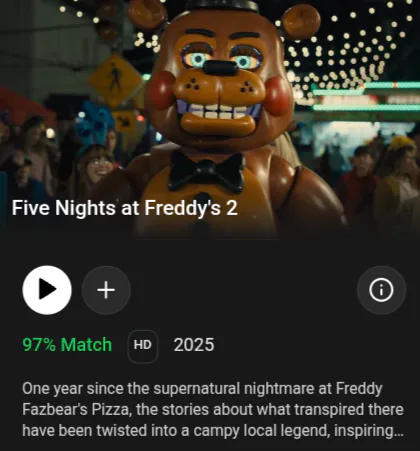Click Freddy's black nose
The image size is (420, 451).
pyautogui.click(x=220, y=67)
